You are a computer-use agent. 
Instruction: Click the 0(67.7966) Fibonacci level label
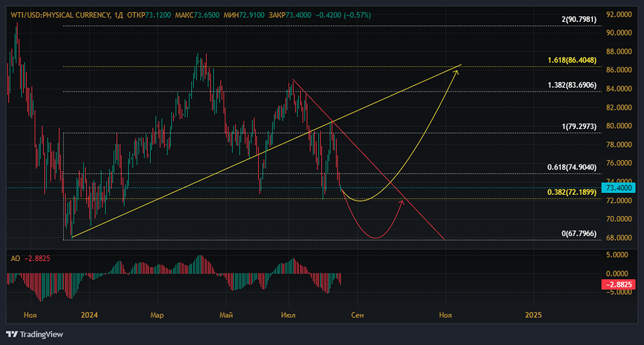[579, 233]
